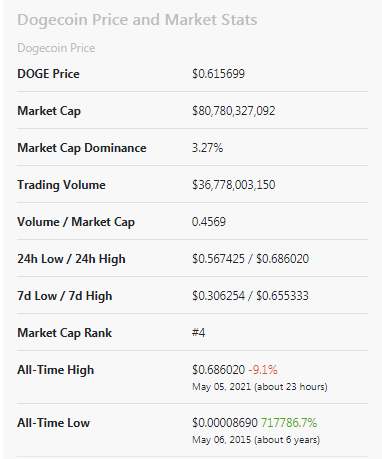The image size is (382, 459).
Task: Click the DOGE Price label
Action: [x=48, y=74]
